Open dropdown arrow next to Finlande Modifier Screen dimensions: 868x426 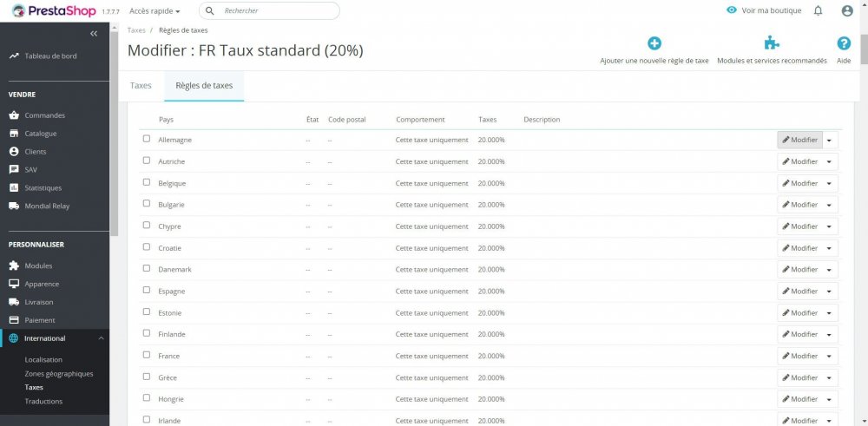click(830, 334)
